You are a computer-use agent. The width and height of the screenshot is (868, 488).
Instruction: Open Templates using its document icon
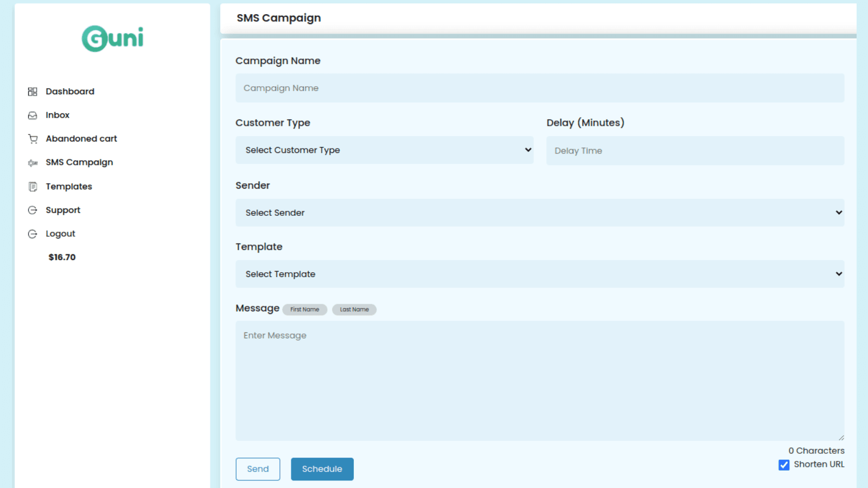click(33, 186)
